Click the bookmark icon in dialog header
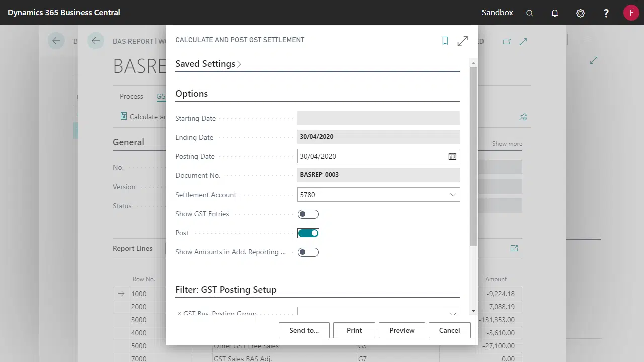644x362 pixels. coord(445,41)
